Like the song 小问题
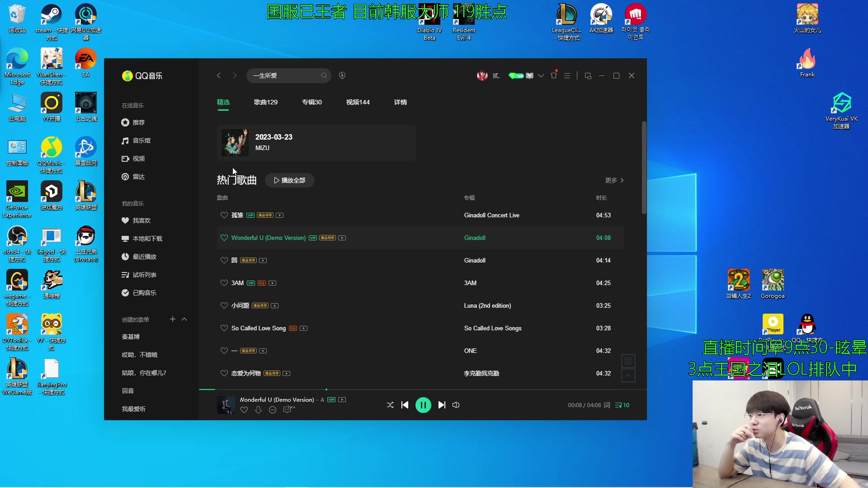This screenshot has width=868, height=488. pyautogui.click(x=224, y=305)
